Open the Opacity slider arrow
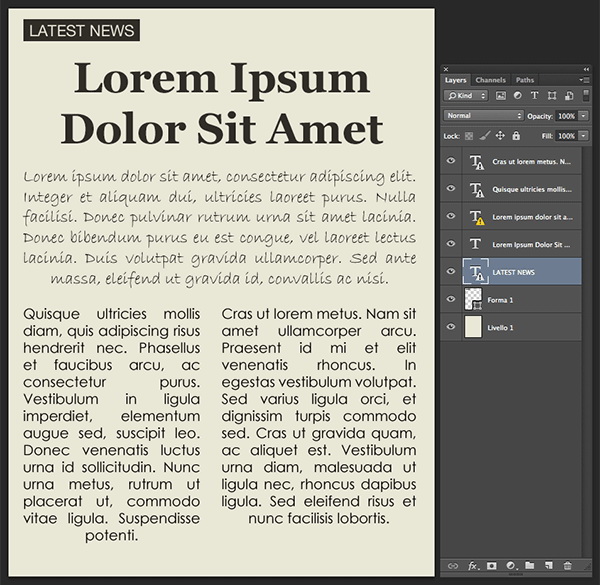This screenshot has width=600, height=585. point(583,116)
